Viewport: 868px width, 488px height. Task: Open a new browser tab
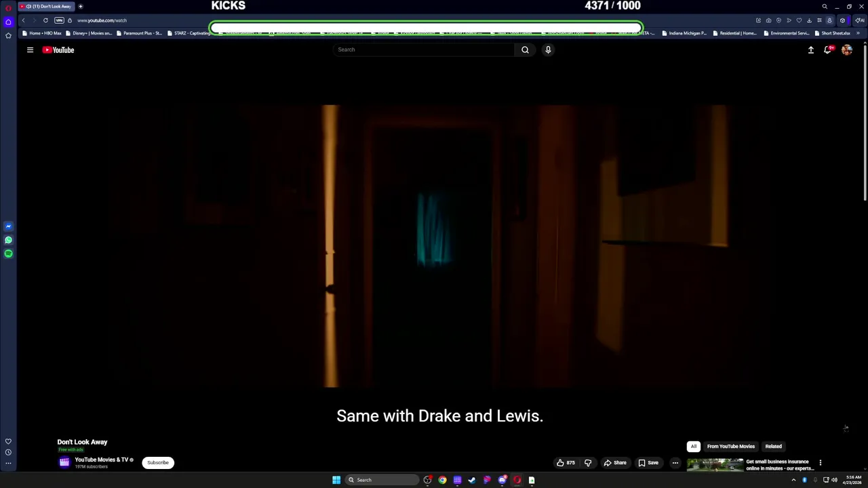point(80,6)
